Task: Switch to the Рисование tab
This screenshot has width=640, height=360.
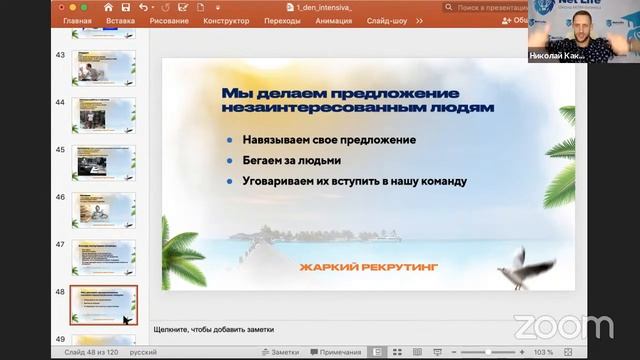Action: point(169,21)
